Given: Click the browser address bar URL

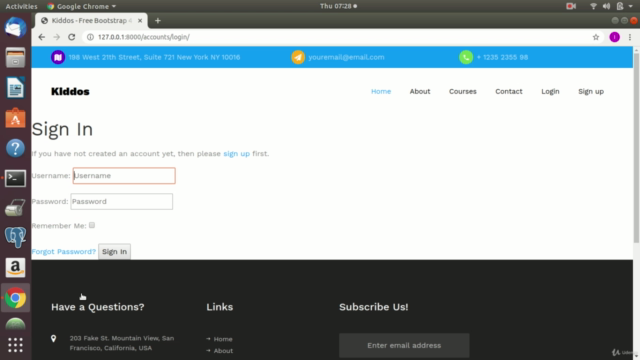Looking at the screenshot, I should [x=144, y=37].
